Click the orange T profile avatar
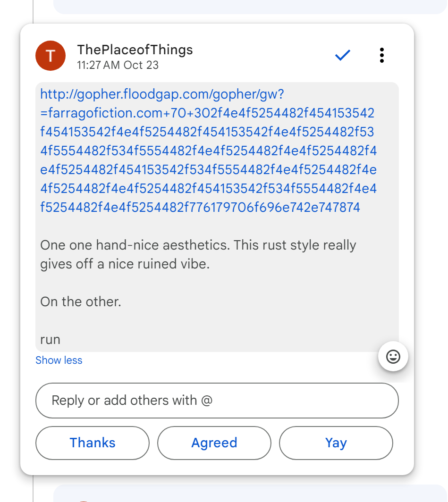This screenshot has height=502, width=448. point(50,56)
